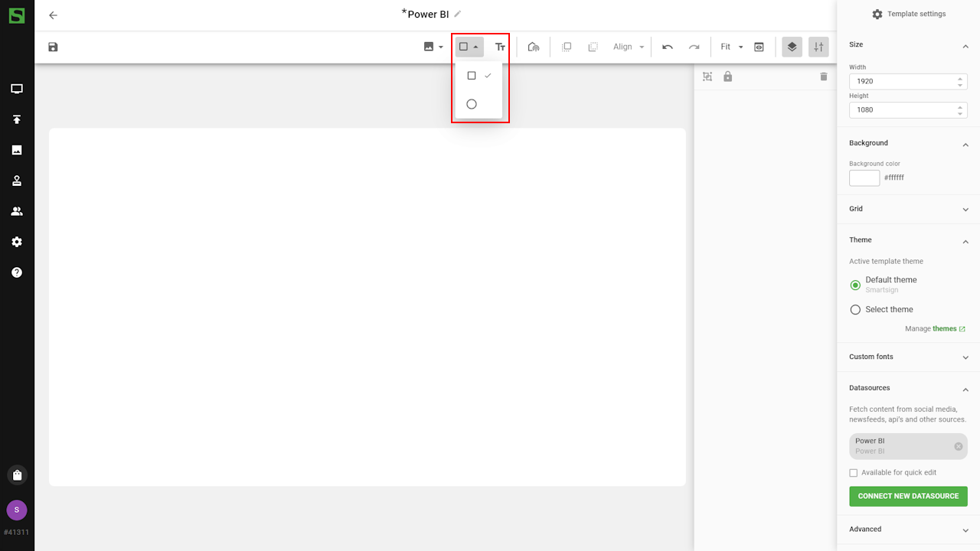The height and width of the screenshot is (551, 980).
Task: Delete layer using trash icon
Action: click(x=824, y=77)
